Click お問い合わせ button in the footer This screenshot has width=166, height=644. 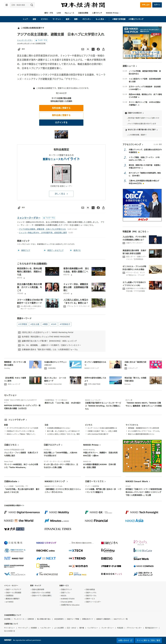125,640
